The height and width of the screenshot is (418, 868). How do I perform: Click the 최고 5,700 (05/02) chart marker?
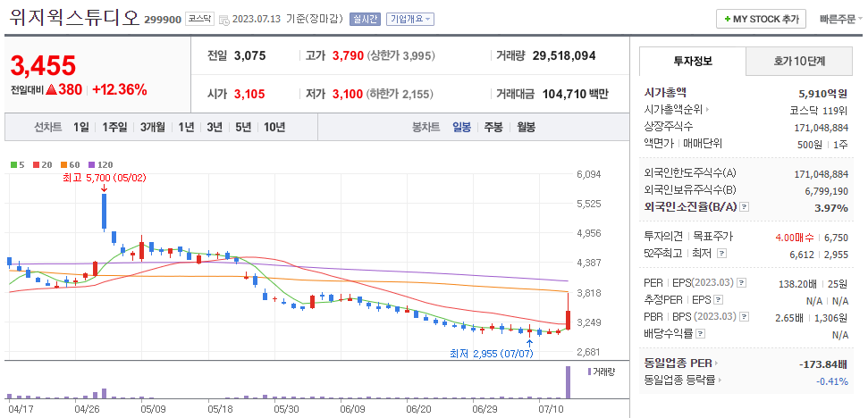coord(105,178)
